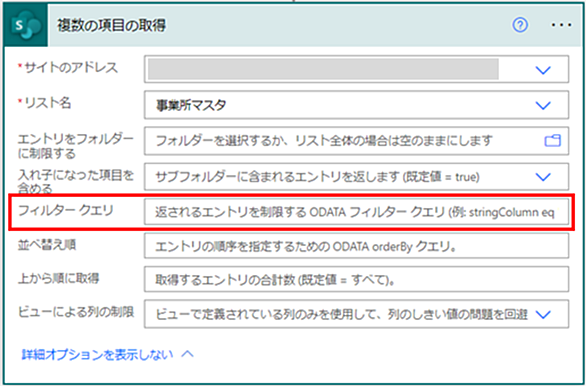
Task: Click the SharePoint connector icon
Action: click(x=26, y=25)
